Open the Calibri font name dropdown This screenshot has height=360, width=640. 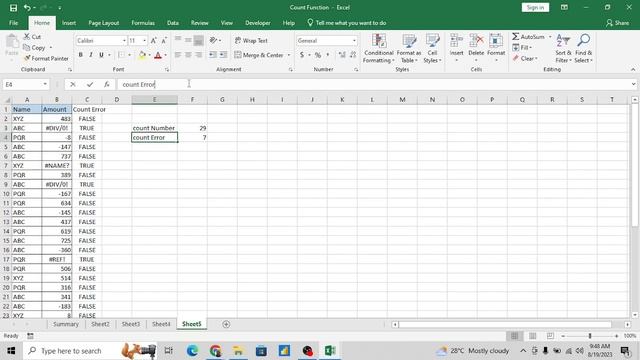tap(124, 41)
